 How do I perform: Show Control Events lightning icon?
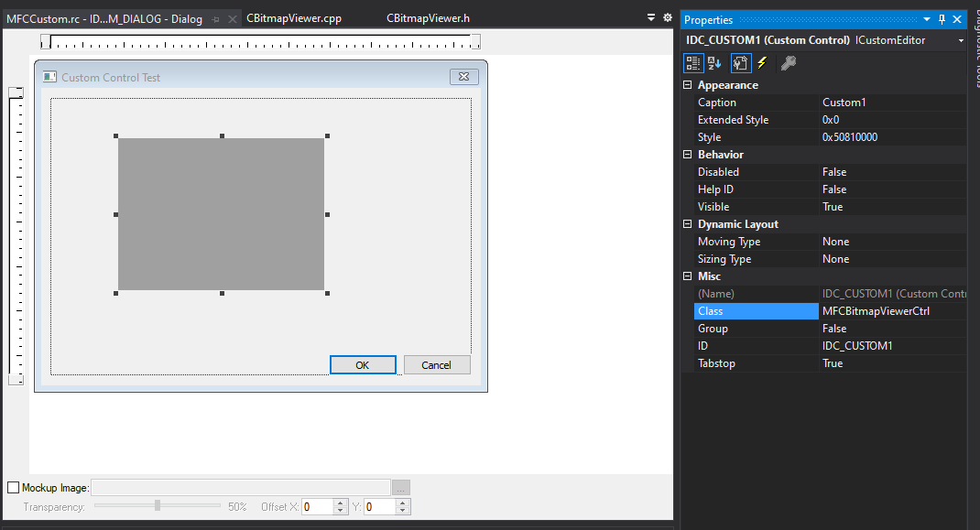click(762, 63)
